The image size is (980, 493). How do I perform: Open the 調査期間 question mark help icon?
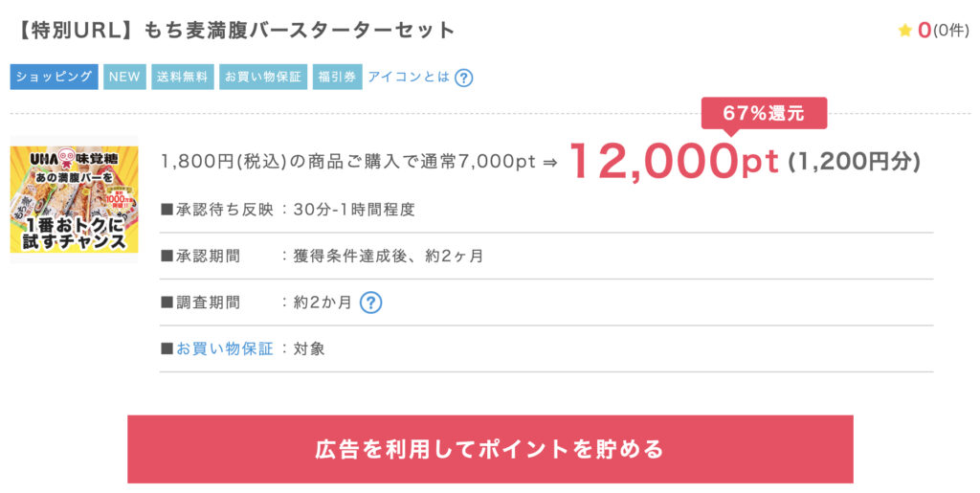tap(370, 303)
